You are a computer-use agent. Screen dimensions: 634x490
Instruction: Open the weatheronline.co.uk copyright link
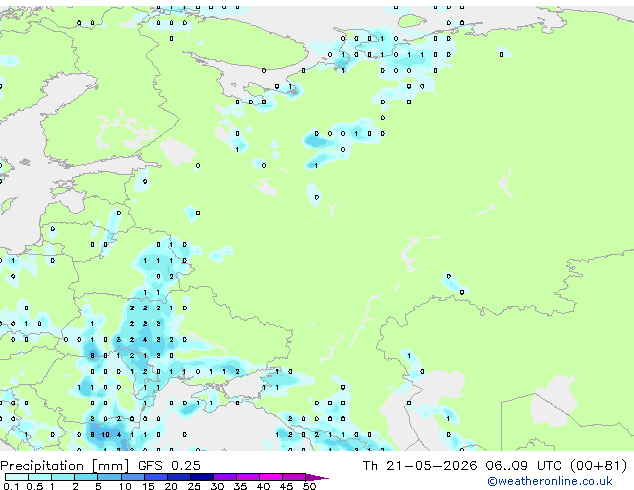[550, 481]
